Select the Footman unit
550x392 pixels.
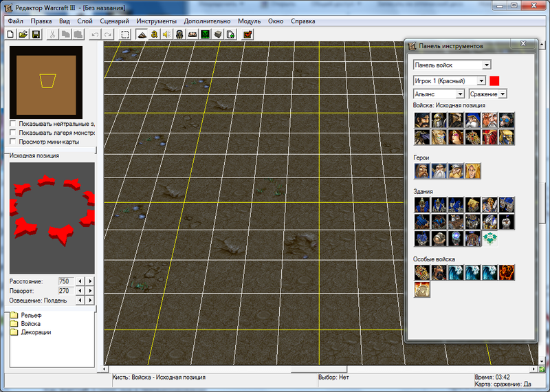tap(439, 120)
